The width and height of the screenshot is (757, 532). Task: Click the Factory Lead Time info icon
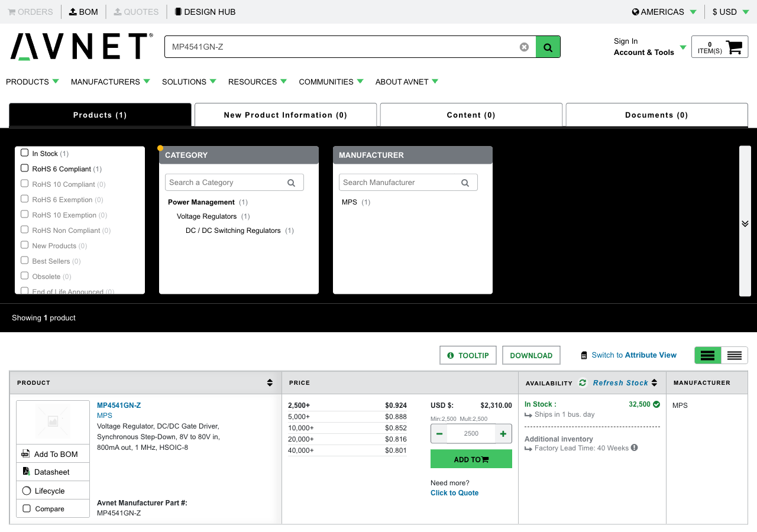635,447
